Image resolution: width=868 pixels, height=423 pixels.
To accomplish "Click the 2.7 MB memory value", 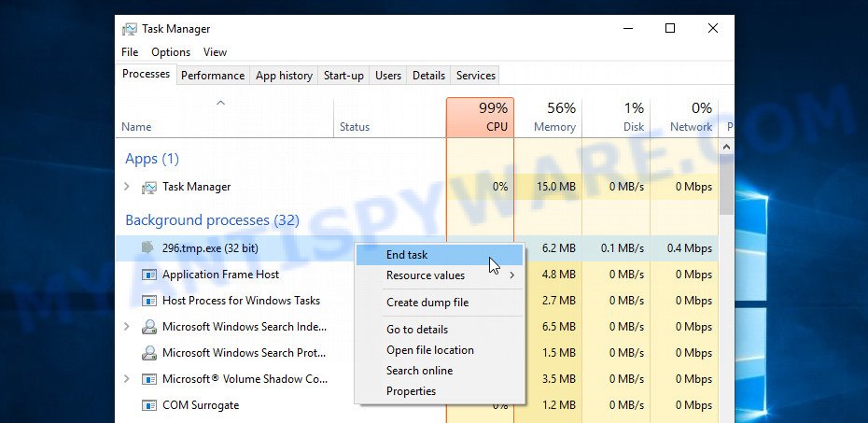I will tap(558, 300).
